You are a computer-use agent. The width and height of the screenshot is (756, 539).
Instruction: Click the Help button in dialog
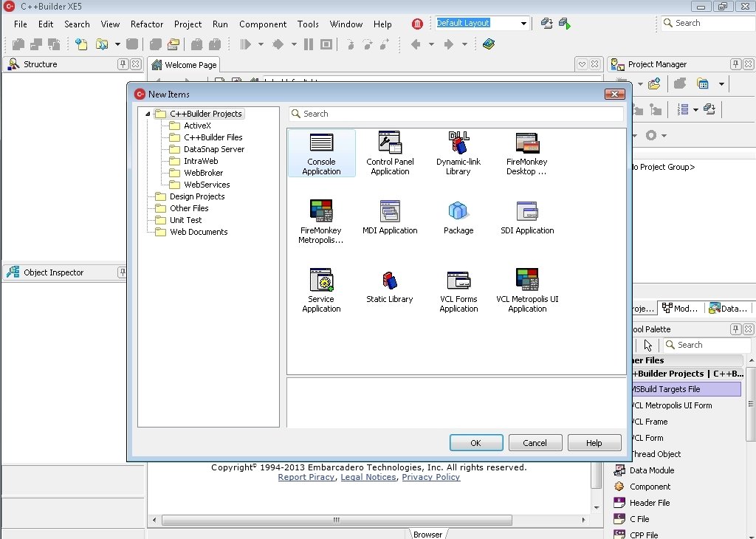pyautogui.click(x=594, y=442)
